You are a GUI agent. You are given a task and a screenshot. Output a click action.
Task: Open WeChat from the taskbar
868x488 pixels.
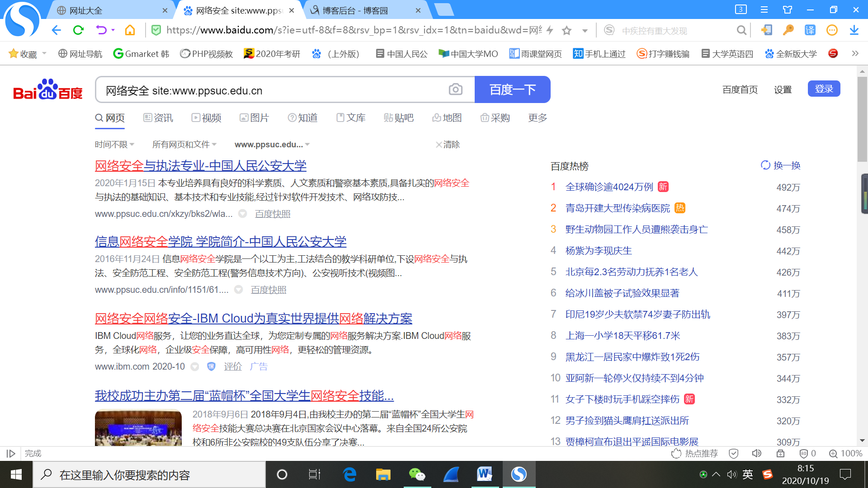pyautogui.click(x=416, y=474)
